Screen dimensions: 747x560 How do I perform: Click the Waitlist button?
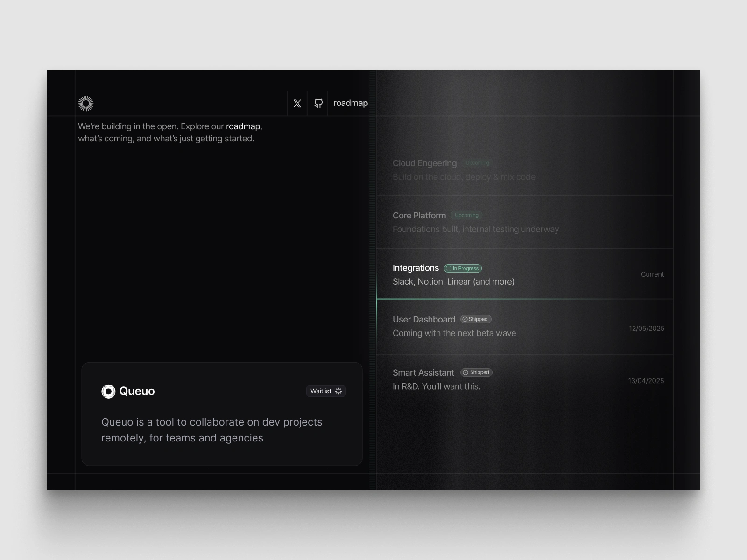326,391
